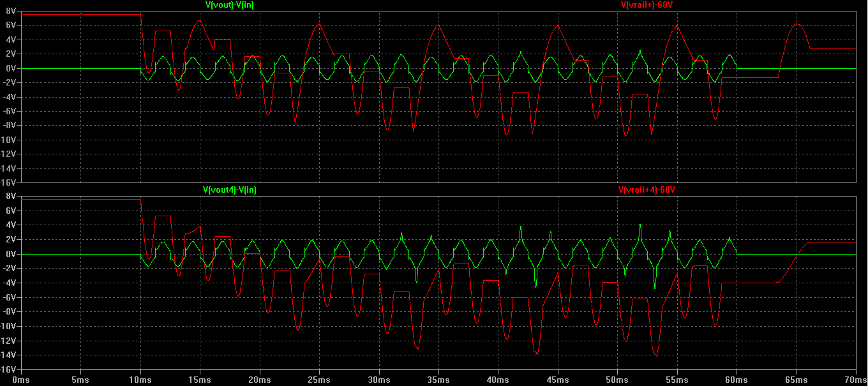The height and width of the screenshot is (386, 868).
Task: Select the -8V label on upper plot axis
Action: 8,126
